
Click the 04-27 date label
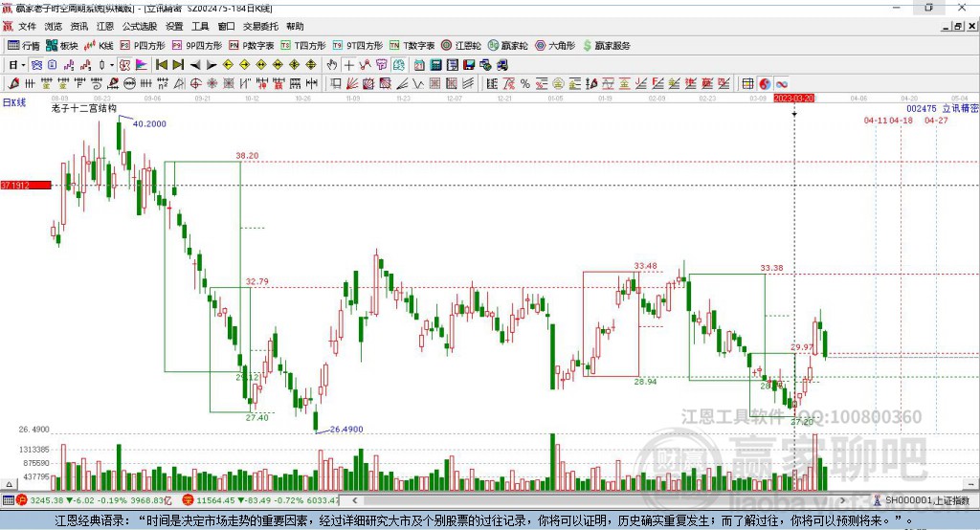[936, 120]
